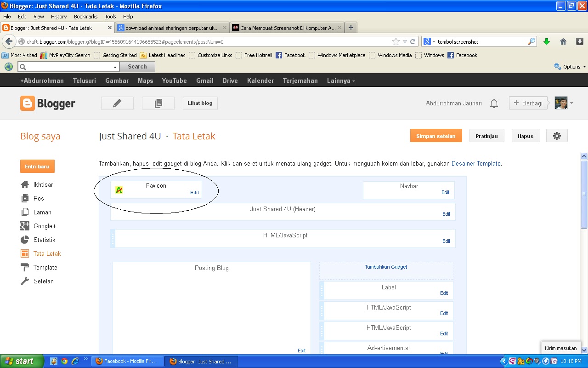Click the Laman page icon
The height and width of the screenshot is (368, 588).
pyautogui.click(x=25, y=212)
